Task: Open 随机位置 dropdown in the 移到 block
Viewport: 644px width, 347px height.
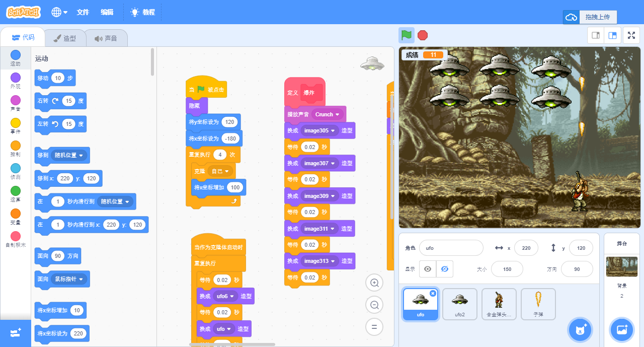Action: 69,156
